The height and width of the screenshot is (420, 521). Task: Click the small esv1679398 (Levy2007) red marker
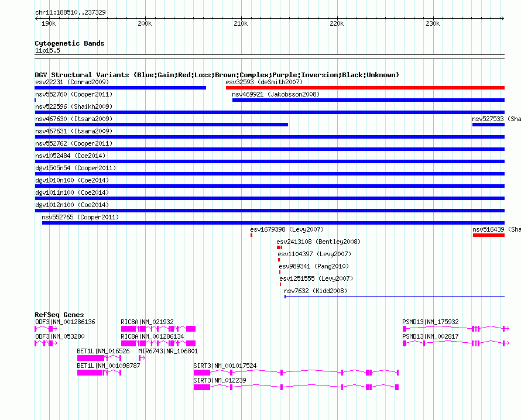[252, 235]
